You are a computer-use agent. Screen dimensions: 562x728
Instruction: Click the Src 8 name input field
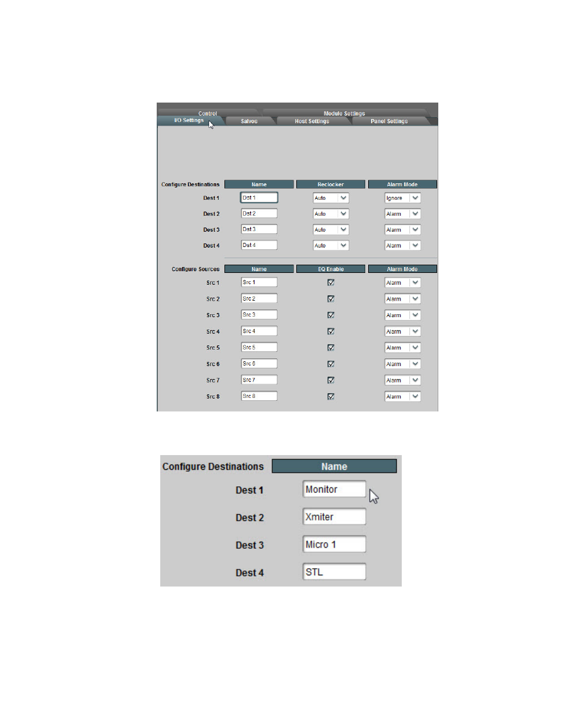[259, 396]
